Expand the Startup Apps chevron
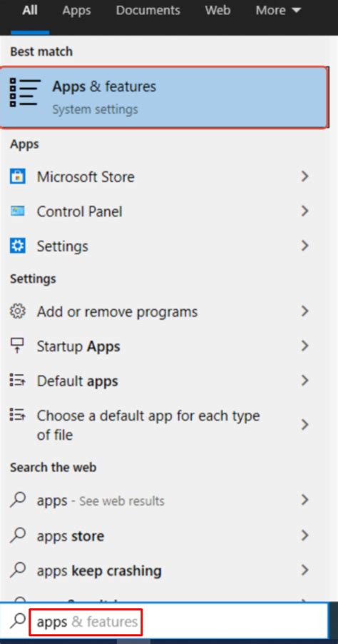338x644 pixels. pyautogui.click(x=304, y=346)
